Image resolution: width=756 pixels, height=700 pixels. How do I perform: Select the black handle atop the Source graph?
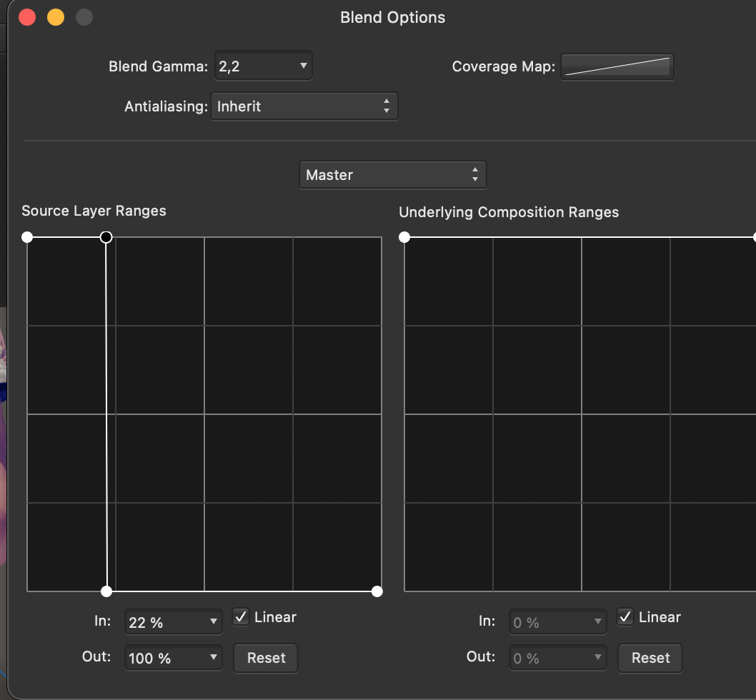pos(106,236)
